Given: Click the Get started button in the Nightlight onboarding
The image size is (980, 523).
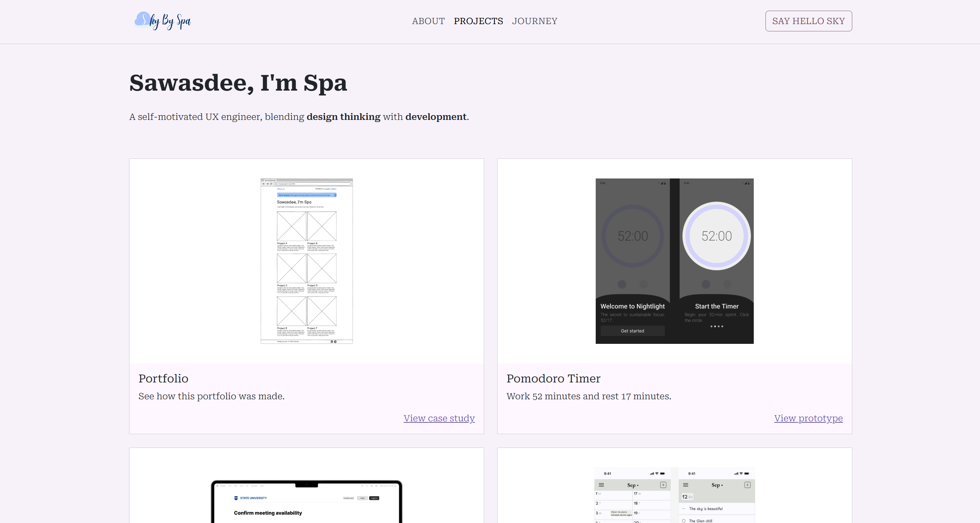Looking at the screenshot, I should pos(632,331).
